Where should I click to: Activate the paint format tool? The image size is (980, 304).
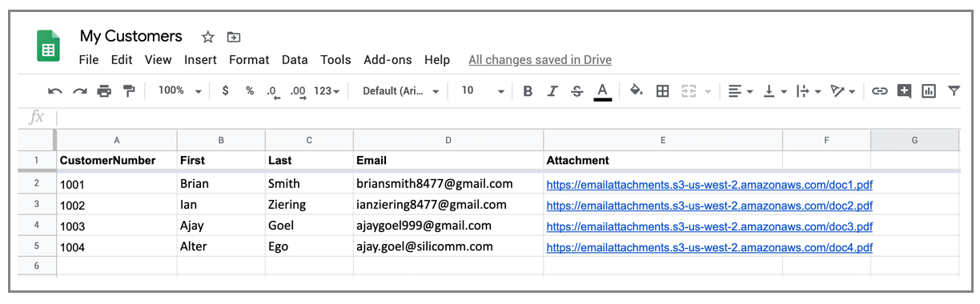pos(129,91)
